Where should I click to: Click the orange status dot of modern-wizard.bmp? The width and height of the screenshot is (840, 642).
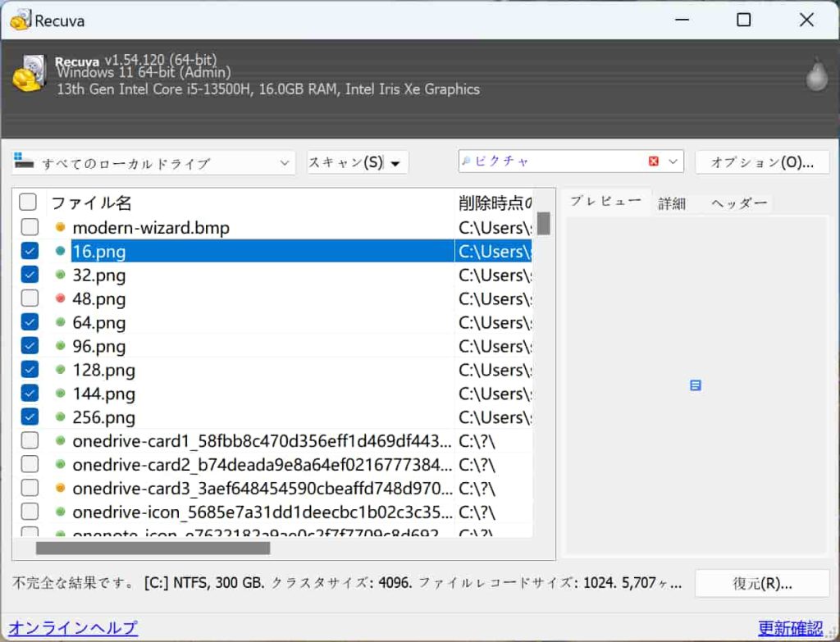tap(60, 227)
